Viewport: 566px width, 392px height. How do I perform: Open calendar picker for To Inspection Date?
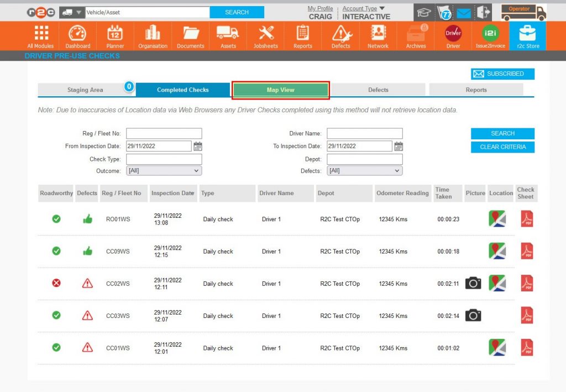coord(399,147)
